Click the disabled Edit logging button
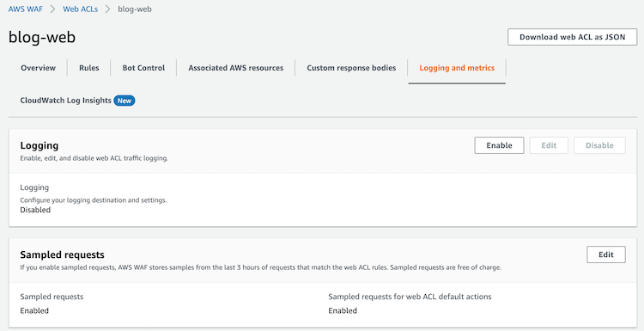 [549, 145]
